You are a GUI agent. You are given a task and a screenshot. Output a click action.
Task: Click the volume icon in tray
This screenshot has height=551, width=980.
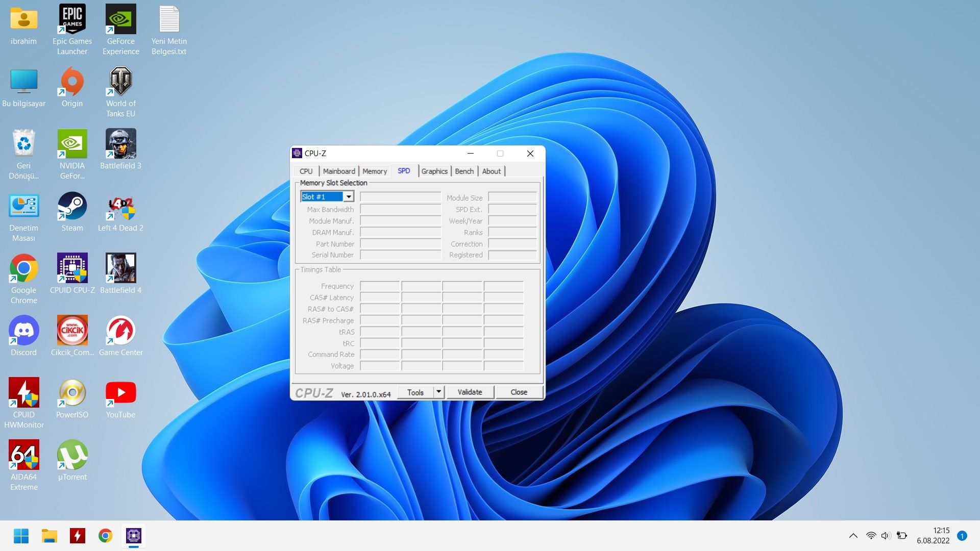click(x=886, y=536)
